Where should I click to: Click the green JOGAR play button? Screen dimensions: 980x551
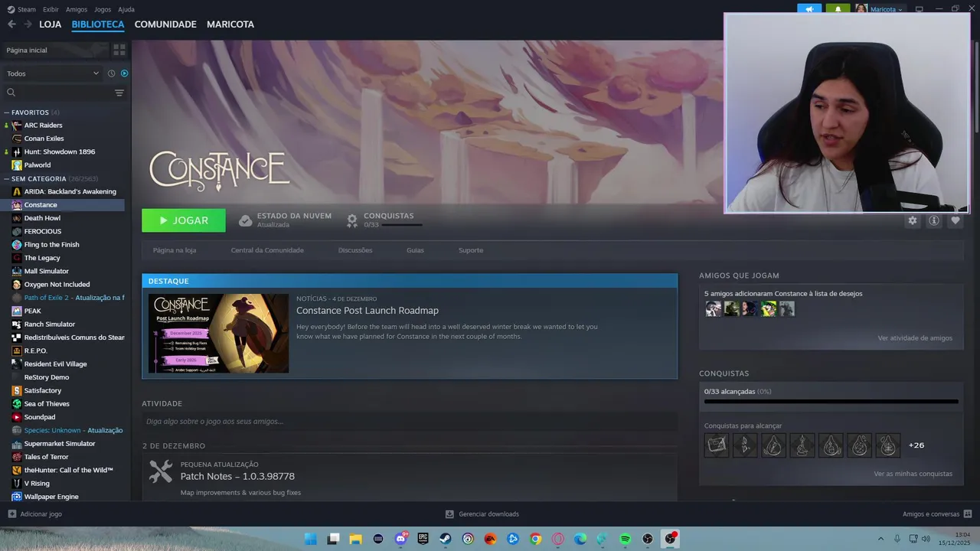click(184, 220)
